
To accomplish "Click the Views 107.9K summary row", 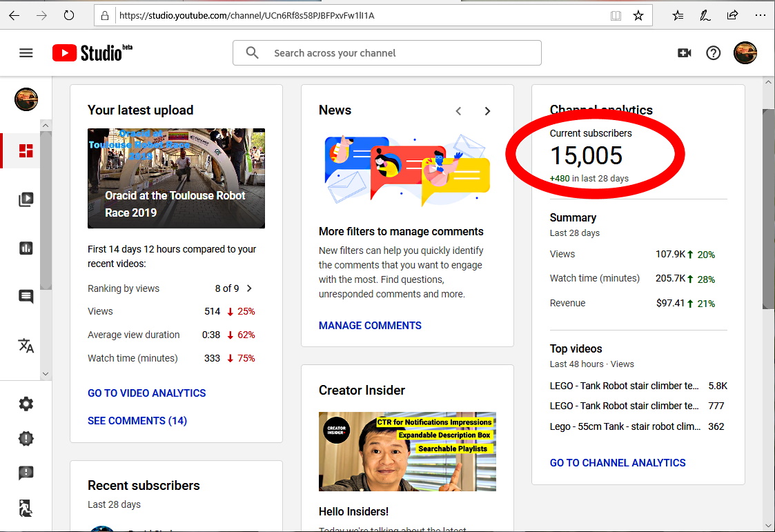I will click(x=633, y=255).
